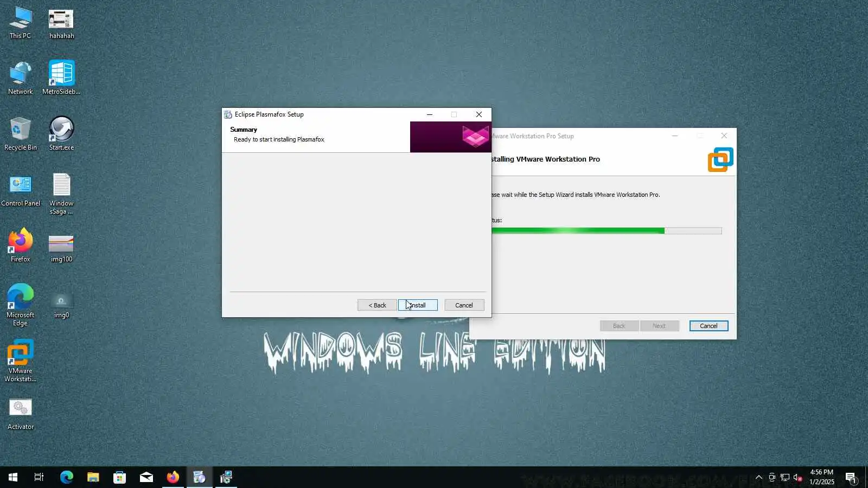Click Next in the VMware Setup window
868x488 pixels.
pyautogui.click(x=659, y=326)
